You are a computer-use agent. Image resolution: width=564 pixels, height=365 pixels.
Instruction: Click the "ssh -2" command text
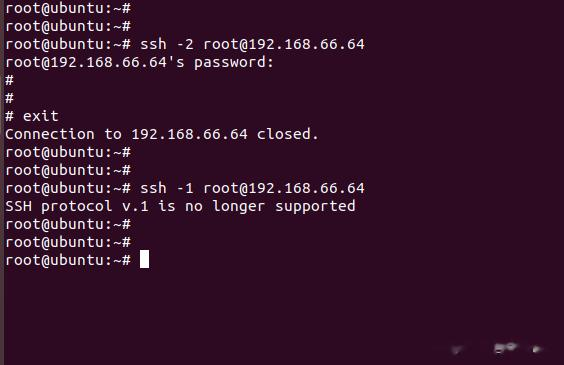click(167, 44)
